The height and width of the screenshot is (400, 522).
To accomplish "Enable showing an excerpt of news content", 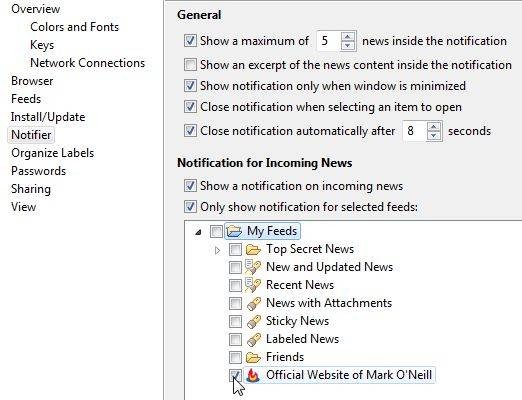I will [x=190, y=65].
